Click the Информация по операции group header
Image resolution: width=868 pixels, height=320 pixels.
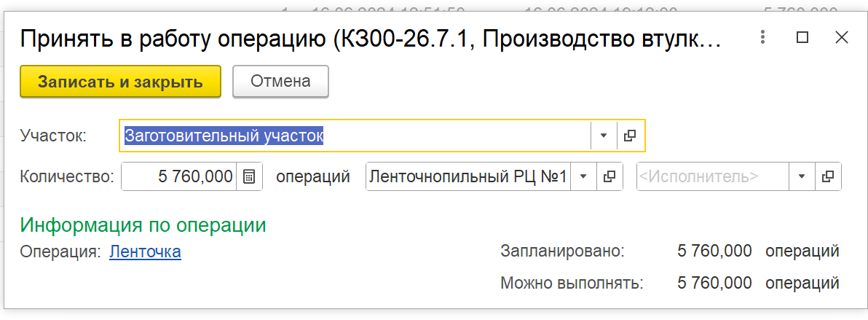coord(143,225)
